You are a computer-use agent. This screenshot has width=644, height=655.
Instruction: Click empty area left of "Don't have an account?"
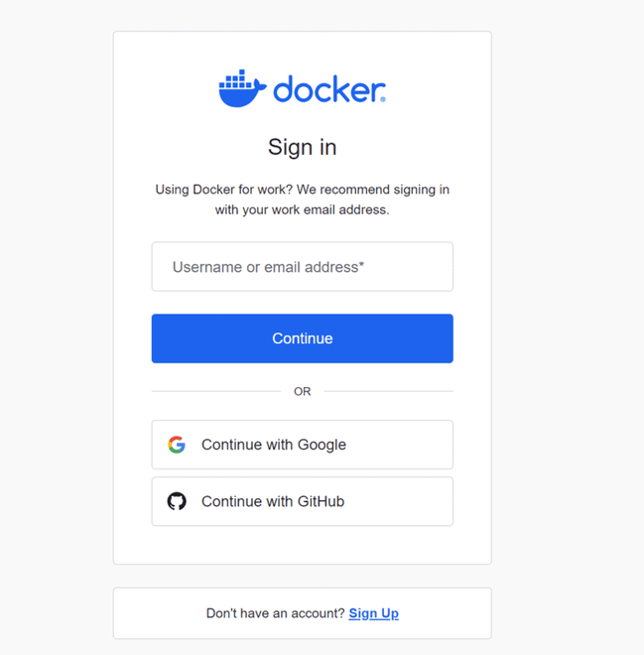point(160,613)
